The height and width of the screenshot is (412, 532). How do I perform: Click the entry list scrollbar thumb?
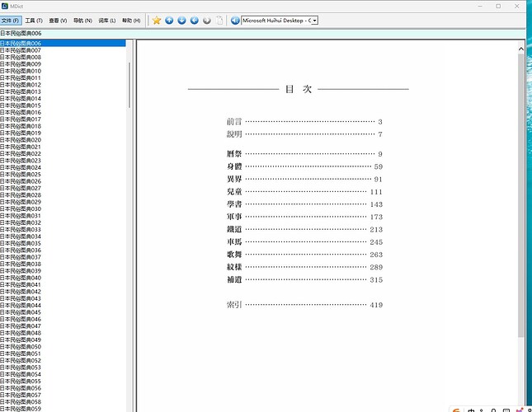(x=129, y=85)
